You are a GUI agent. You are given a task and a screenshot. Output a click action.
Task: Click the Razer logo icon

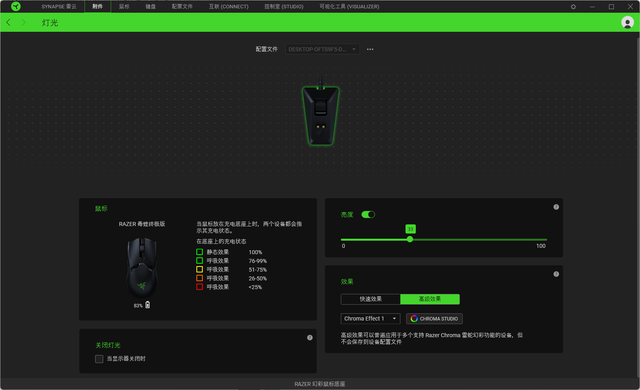16,6
